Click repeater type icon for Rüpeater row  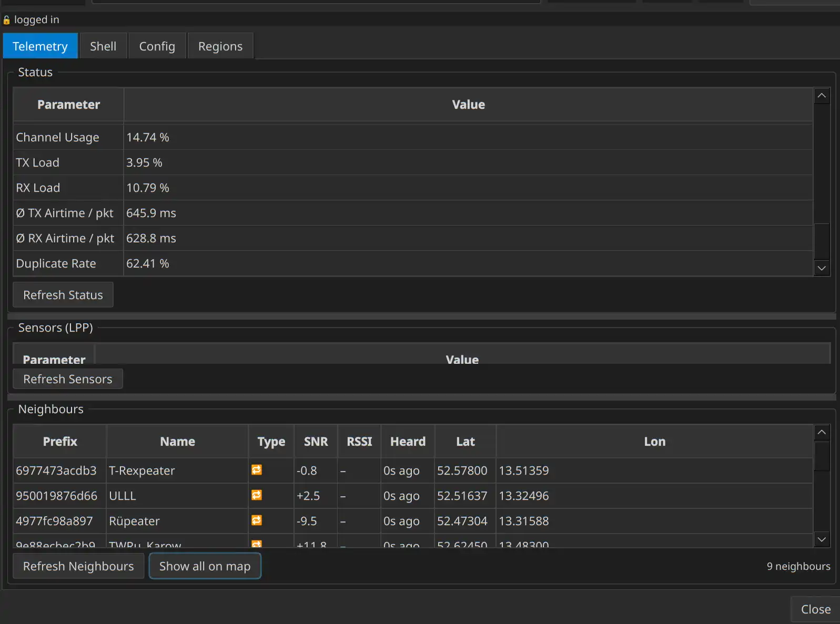point(257,520)
